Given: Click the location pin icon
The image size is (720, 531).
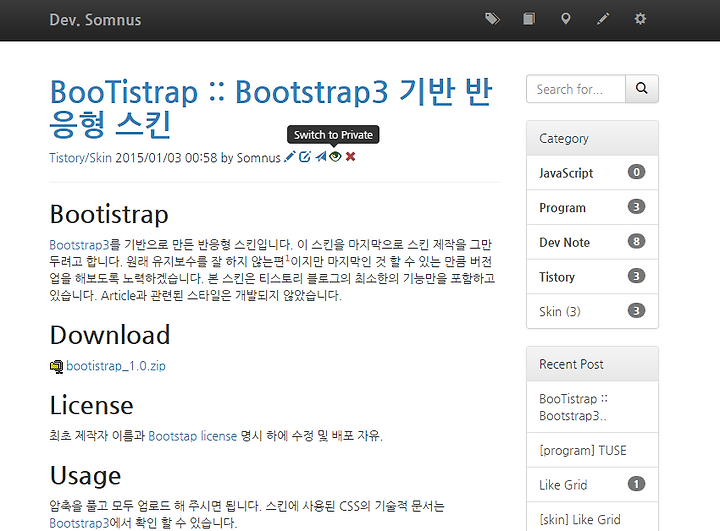Looking at the screenshot, I should [566, 19].
